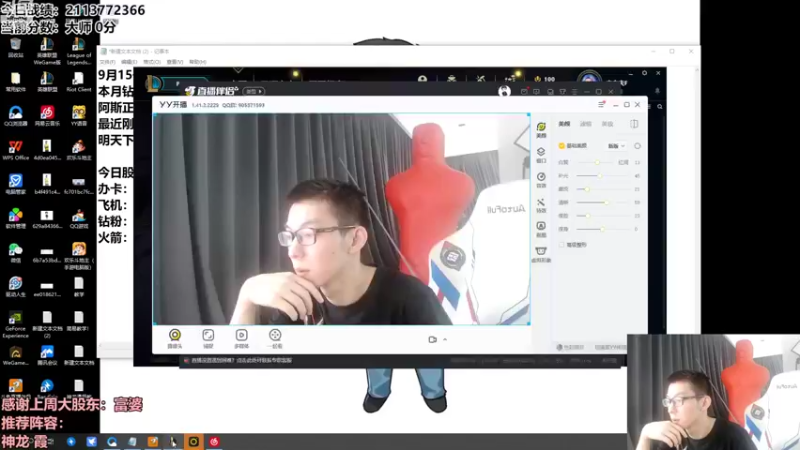The width and height of the screenshot is (800, 450).
Task: Open the YY语音 desktop shortcut
Action: 79,116
